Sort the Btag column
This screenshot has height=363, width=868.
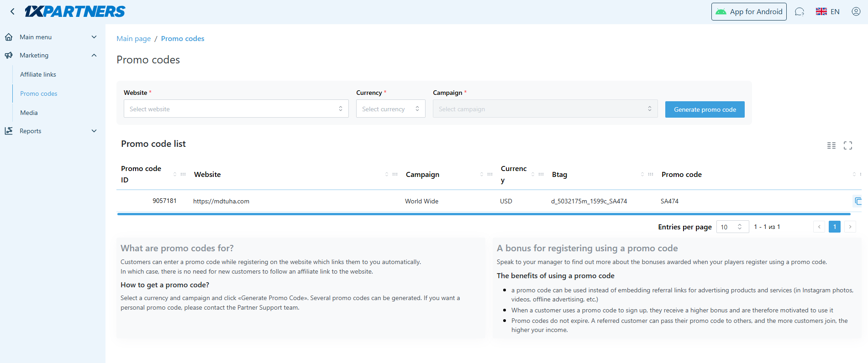(642, 174)
